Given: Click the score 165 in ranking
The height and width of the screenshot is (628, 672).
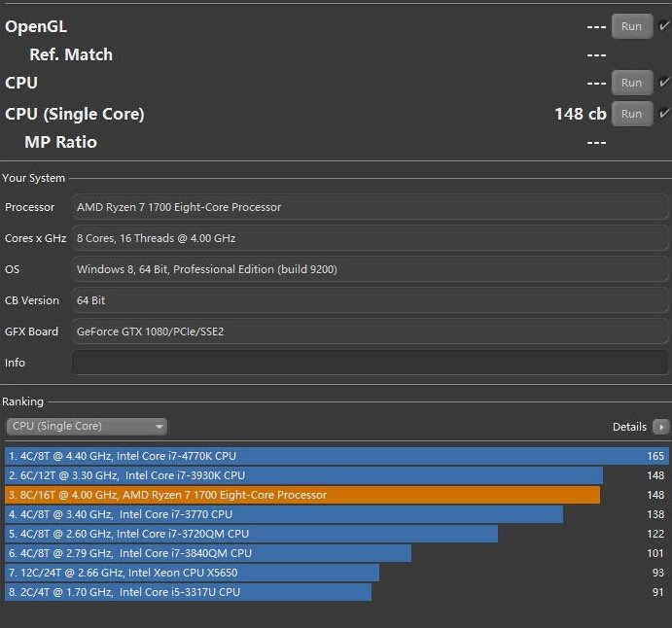Looking at the screenshot, I should tap(655, 456).
